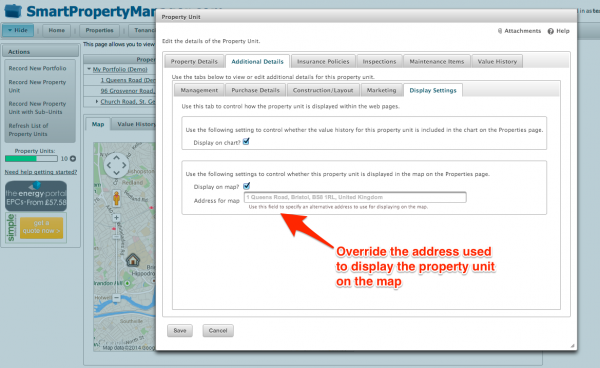Open Value History tab behind the dialog

pos(134,124)
